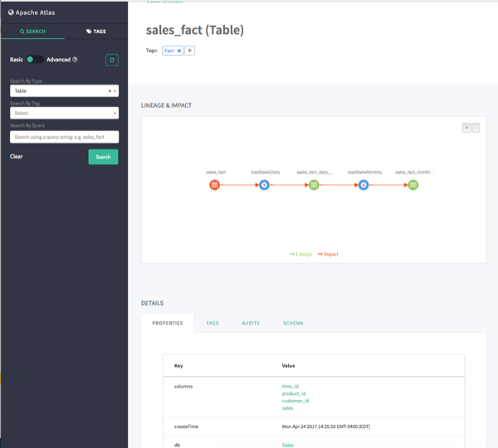Click the refresh icon in the search panel
Screen dimensions: 498x448
pos(111,60)
